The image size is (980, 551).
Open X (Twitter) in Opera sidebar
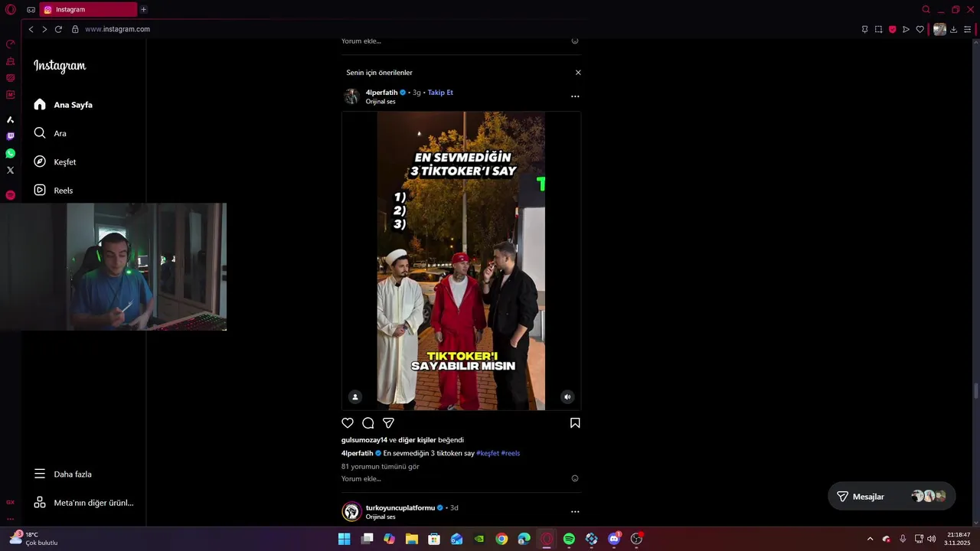pos(10,170)
